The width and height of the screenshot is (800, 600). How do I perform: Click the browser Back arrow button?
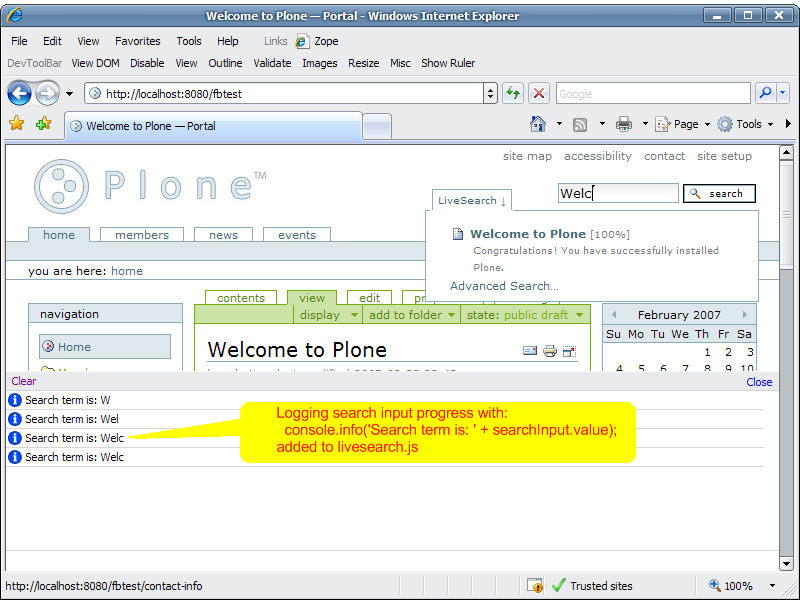pos(19,93)
